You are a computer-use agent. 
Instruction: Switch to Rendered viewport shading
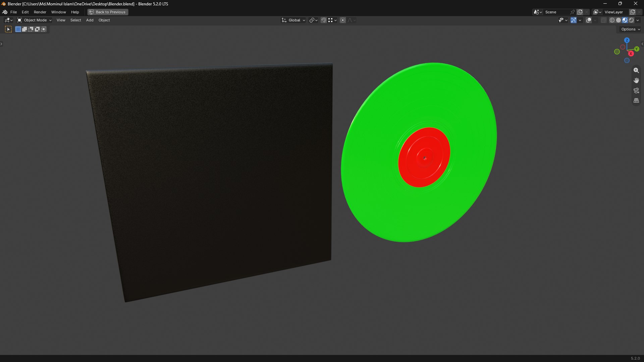(x=631, y=20)
